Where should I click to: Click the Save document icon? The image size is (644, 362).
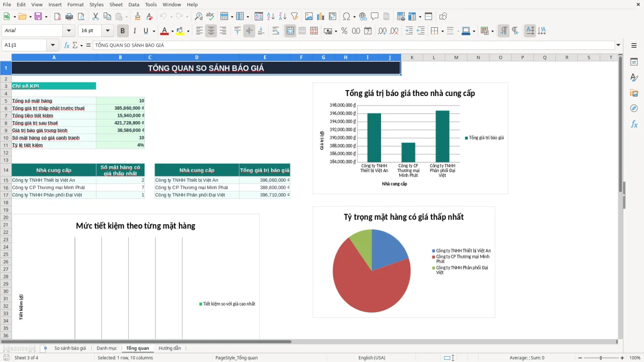[38, 17]
